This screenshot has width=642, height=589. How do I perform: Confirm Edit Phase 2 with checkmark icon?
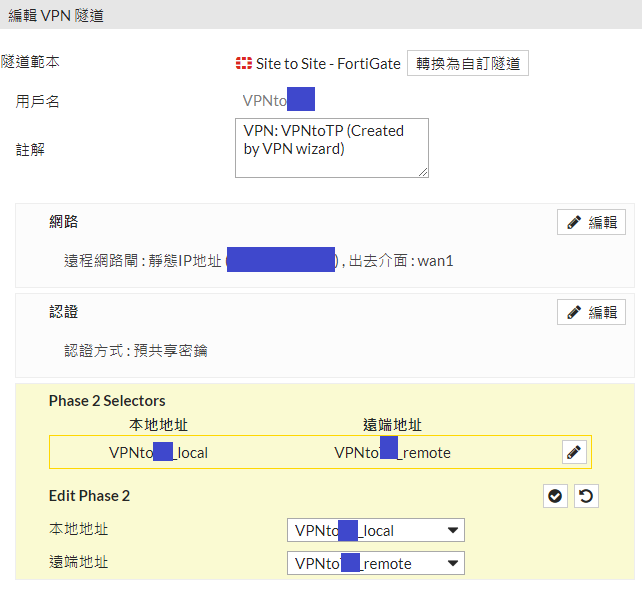click(x=555, y=496)
